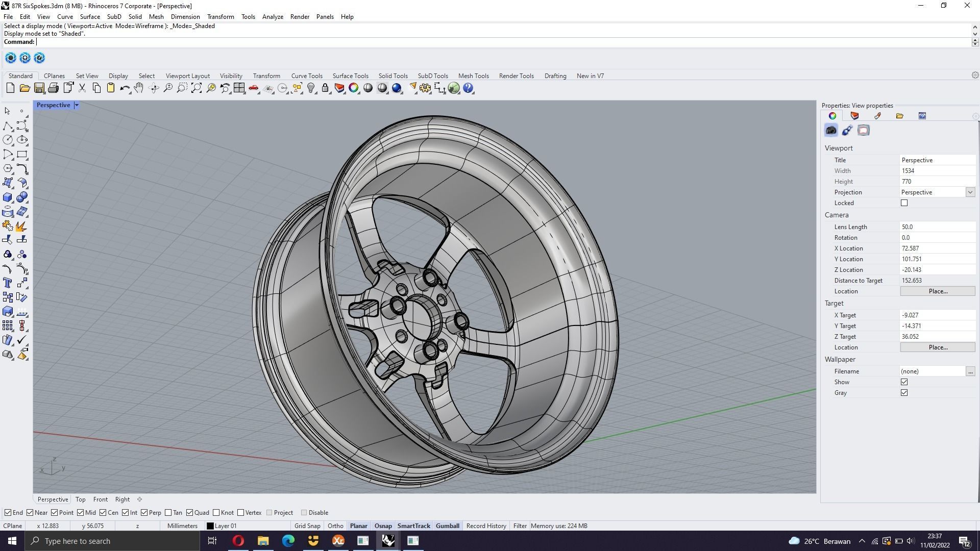980x551 pixels.
Task: Switch to the Mesh Tools toolbar tab
Action: (x=473, y=76)
